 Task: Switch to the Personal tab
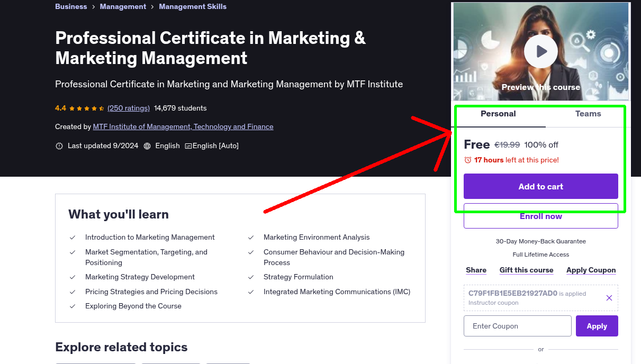point(498,114)
